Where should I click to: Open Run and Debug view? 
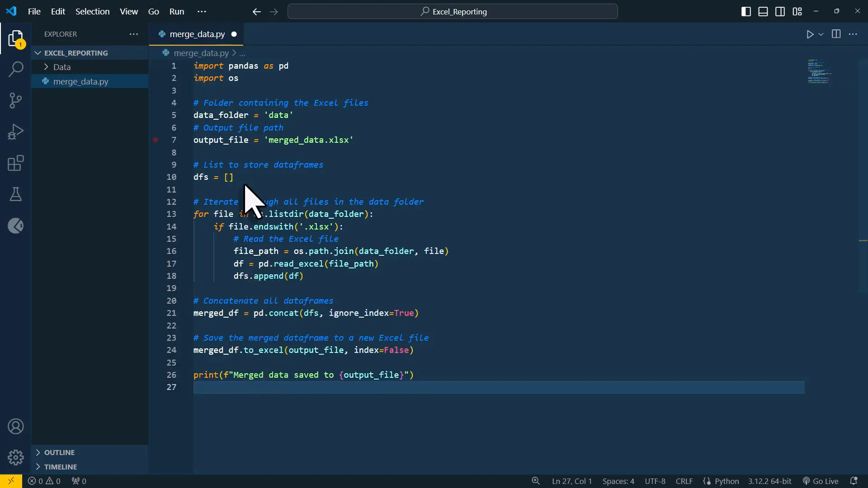16,132
